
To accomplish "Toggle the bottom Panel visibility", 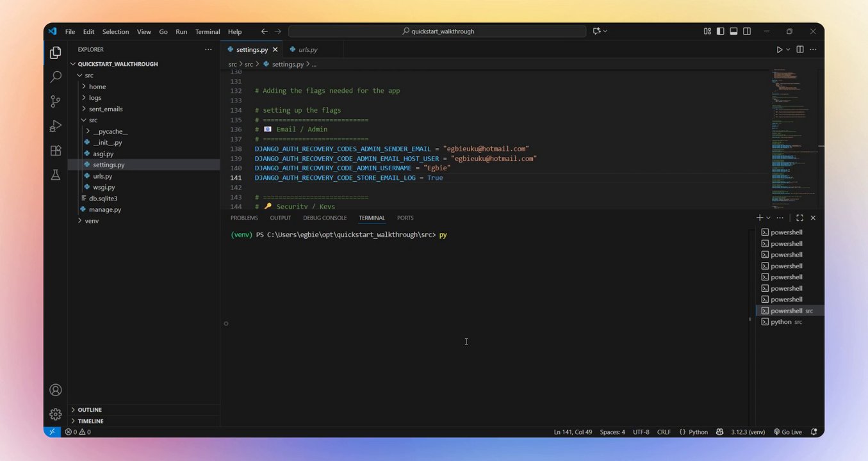I will (733, 31).
